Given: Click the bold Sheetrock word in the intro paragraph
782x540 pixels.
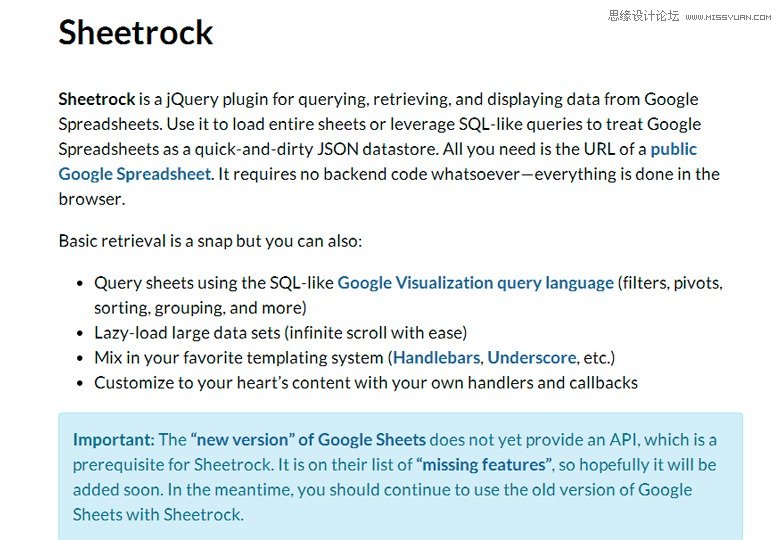Looking at the screenshot, I should click(x=97, y=99).
